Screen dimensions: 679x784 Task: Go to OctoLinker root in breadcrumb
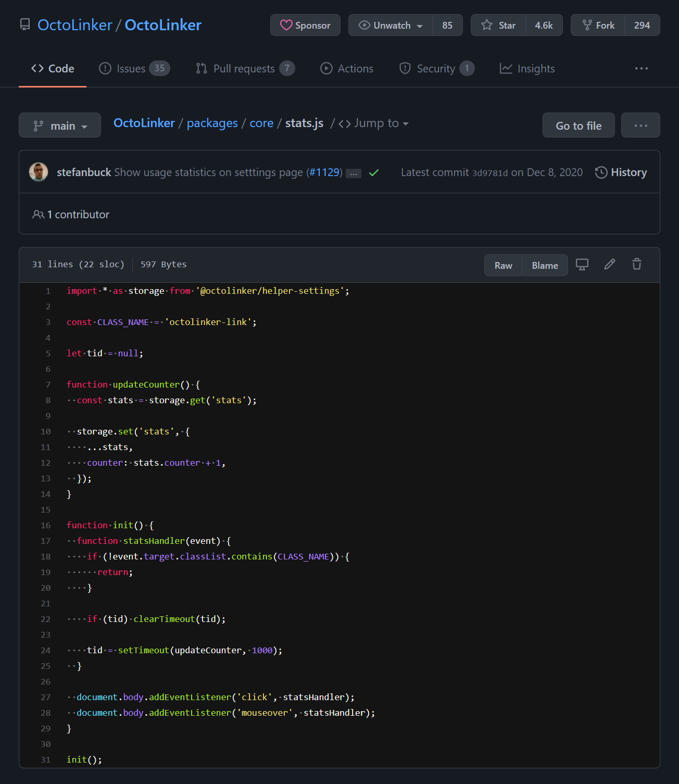point(144,123)
